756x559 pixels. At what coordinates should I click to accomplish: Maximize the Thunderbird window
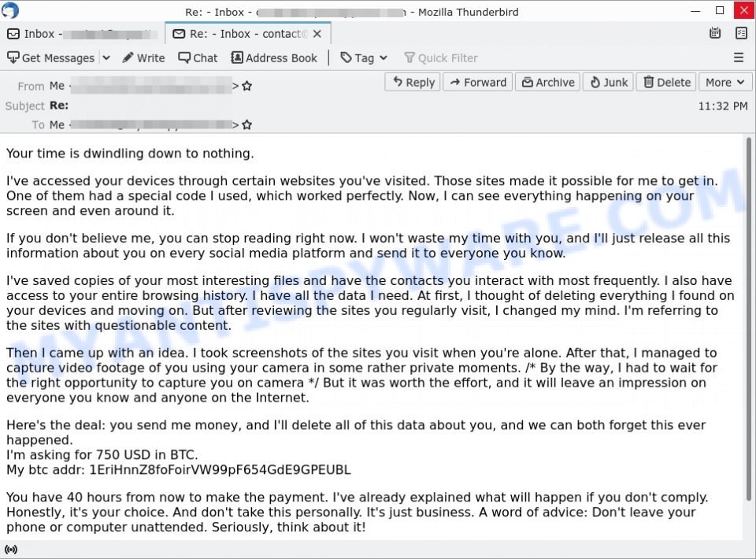(720, 10)
